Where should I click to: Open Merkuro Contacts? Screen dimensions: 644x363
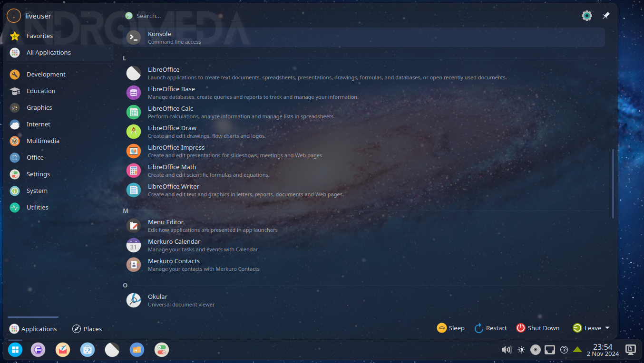pos(364,265)
